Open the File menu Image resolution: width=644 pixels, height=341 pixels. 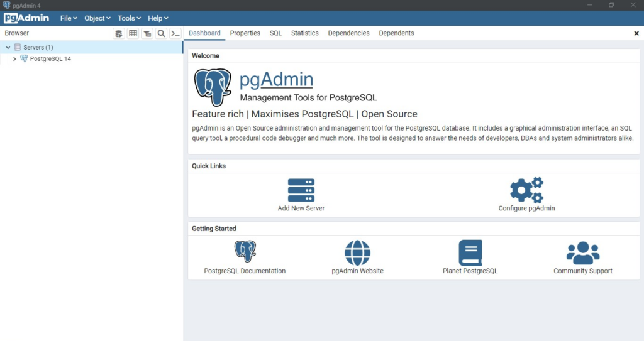tap(69, 18)
